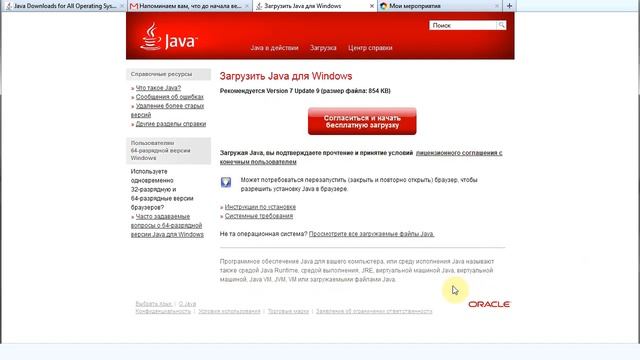
Task: Open the Что такое Java? link
Action: coord(158,88)
